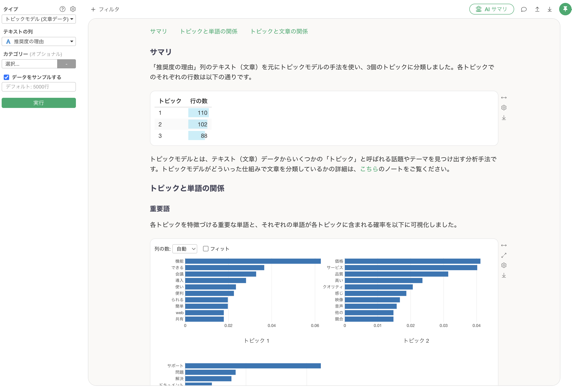
Task: Click the upload/export arrow icon in top bar
Action: tap(537, 9)
